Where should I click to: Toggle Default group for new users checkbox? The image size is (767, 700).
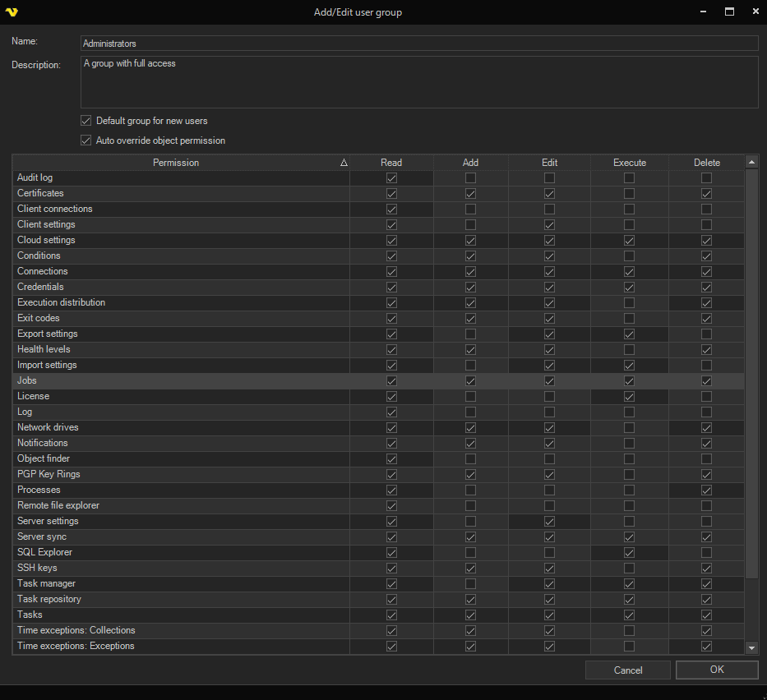(85, 121)
